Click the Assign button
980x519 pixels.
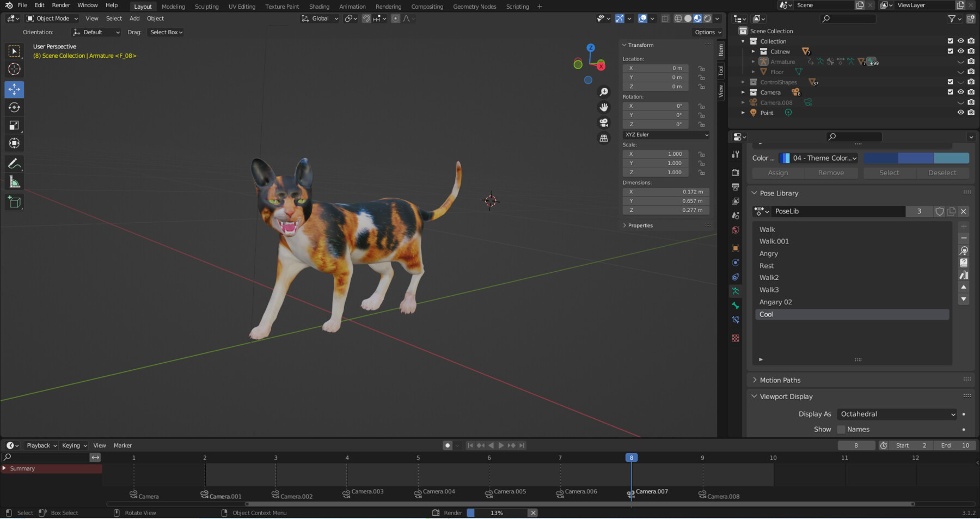[777, 173]
